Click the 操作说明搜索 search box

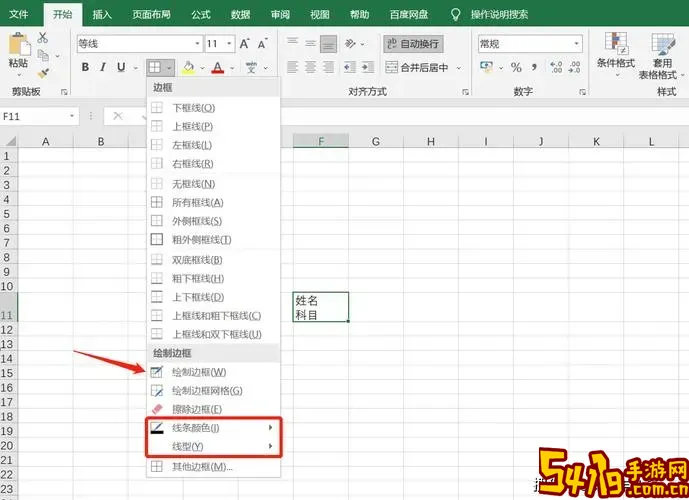tap(499, 14)
